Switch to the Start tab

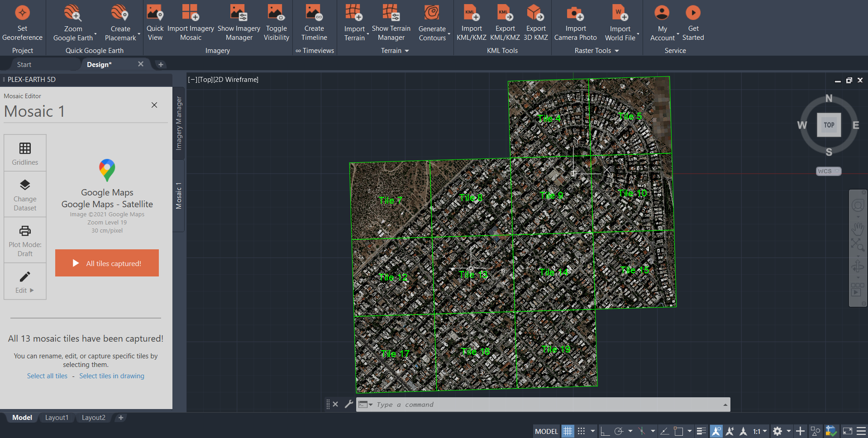[x=24, y=65]
